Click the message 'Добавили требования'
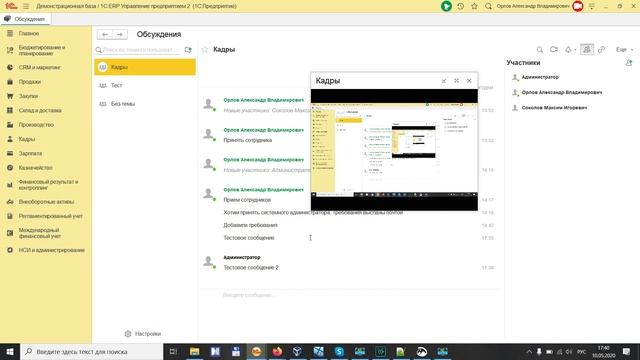Screen dimensions: 640x360 coord(250,225)
